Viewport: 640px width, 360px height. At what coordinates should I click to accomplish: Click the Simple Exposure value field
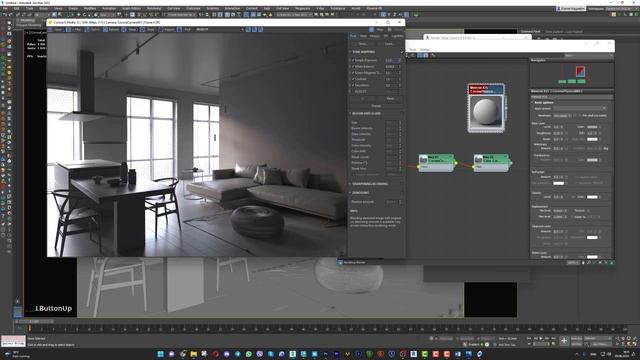click(x=393, y=60)
